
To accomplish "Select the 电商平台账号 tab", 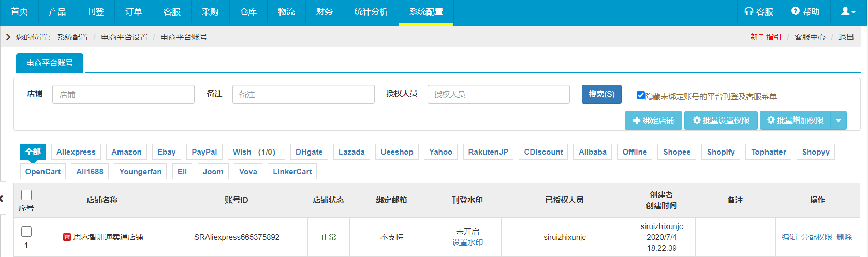I will [x=50, y=63].
